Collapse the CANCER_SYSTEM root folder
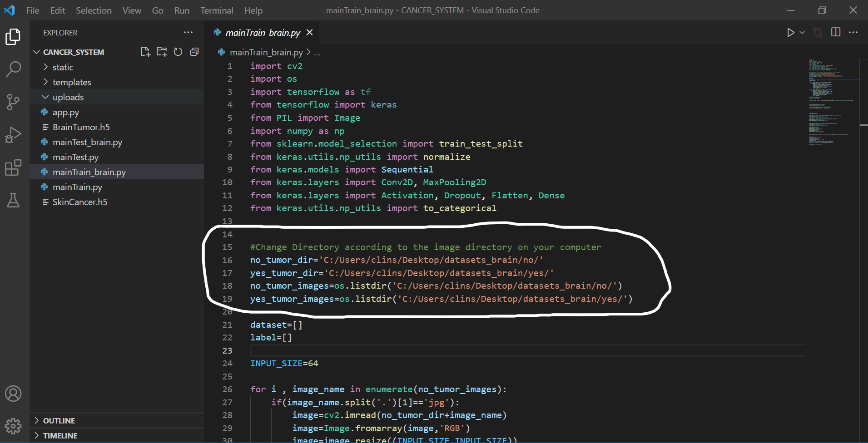This screenshot has width=868, height=443. pos(37,52)
